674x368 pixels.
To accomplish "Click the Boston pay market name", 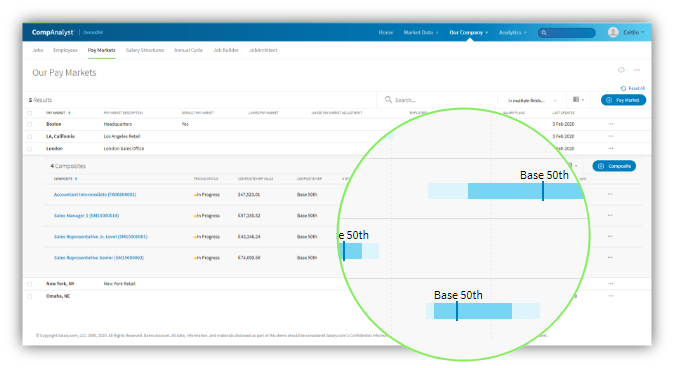I will [54, 124].
